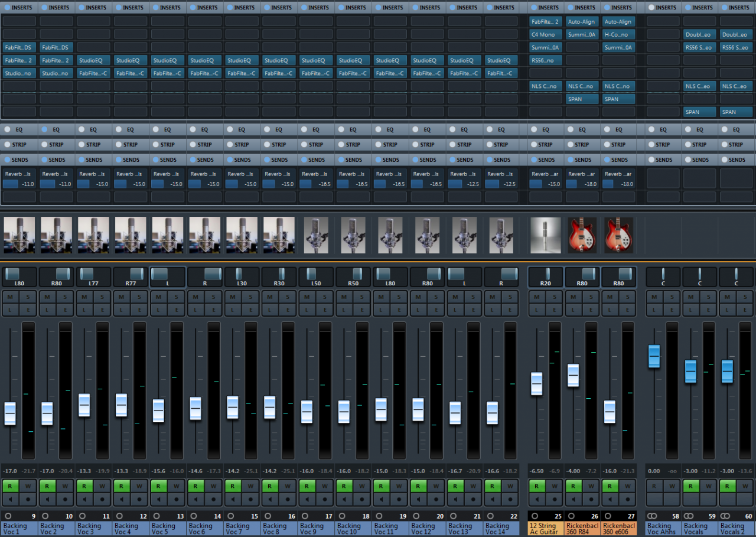
Task: Select the SENDS section header of Backing Voc 11
Action: point(390,160)
